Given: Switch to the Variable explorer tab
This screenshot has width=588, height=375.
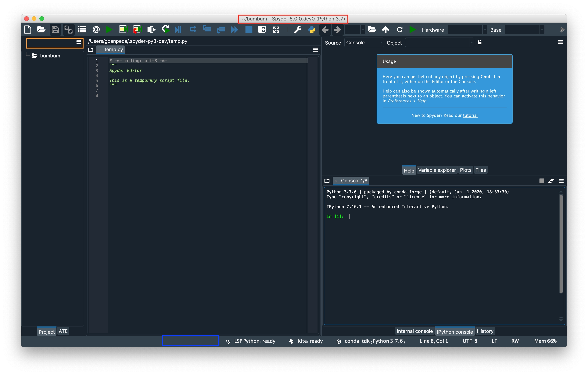Looking at the screenshot, I should tap(437, 170).
